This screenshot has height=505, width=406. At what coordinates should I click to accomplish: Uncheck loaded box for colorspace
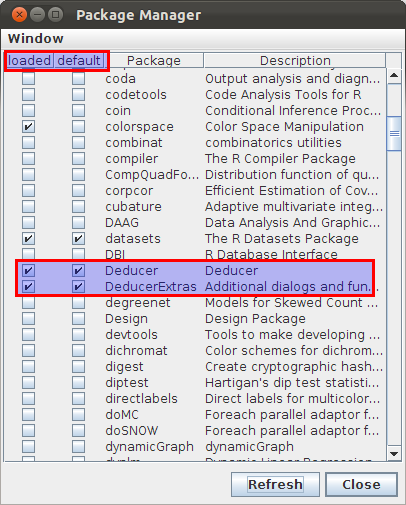pos(28,127)
